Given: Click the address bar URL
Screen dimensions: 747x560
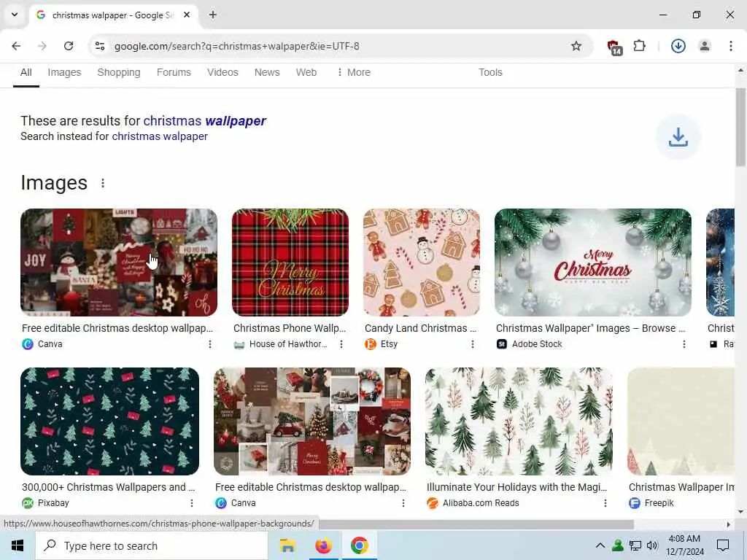Looking at the screenshot, I should 237,46.
